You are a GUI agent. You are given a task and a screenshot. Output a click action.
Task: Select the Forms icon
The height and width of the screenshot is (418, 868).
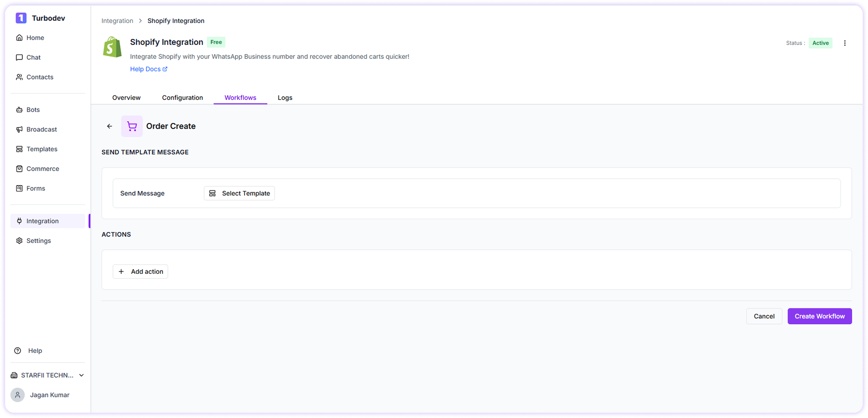coord(19,188)
